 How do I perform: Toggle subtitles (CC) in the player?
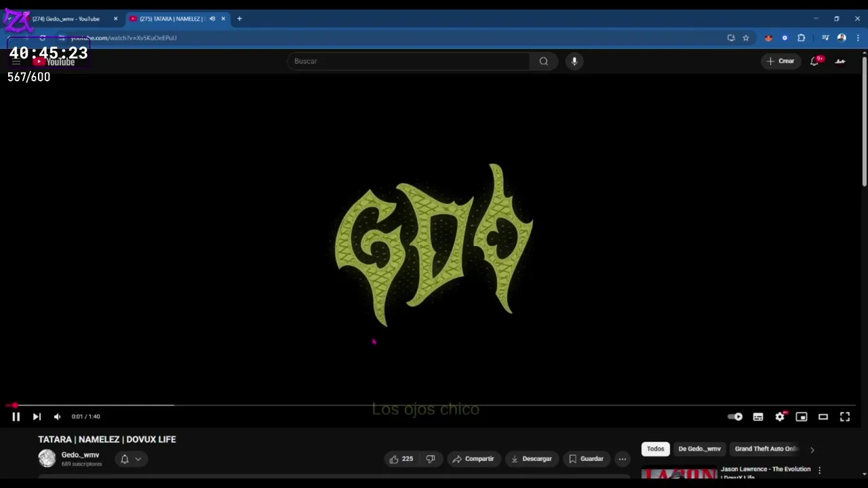(x=758, y=417)
